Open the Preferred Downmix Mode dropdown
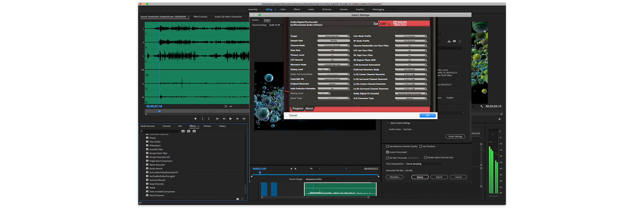Screen dimensions: 644x209 coord(411,69)
